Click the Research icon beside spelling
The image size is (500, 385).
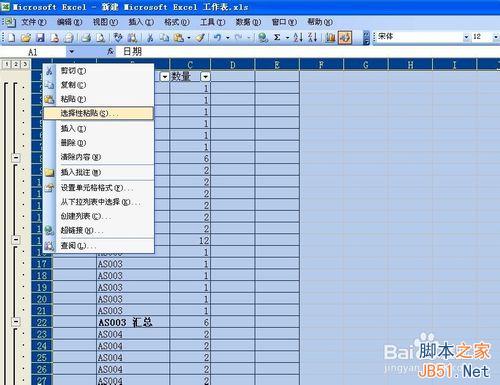pos(132,38)
